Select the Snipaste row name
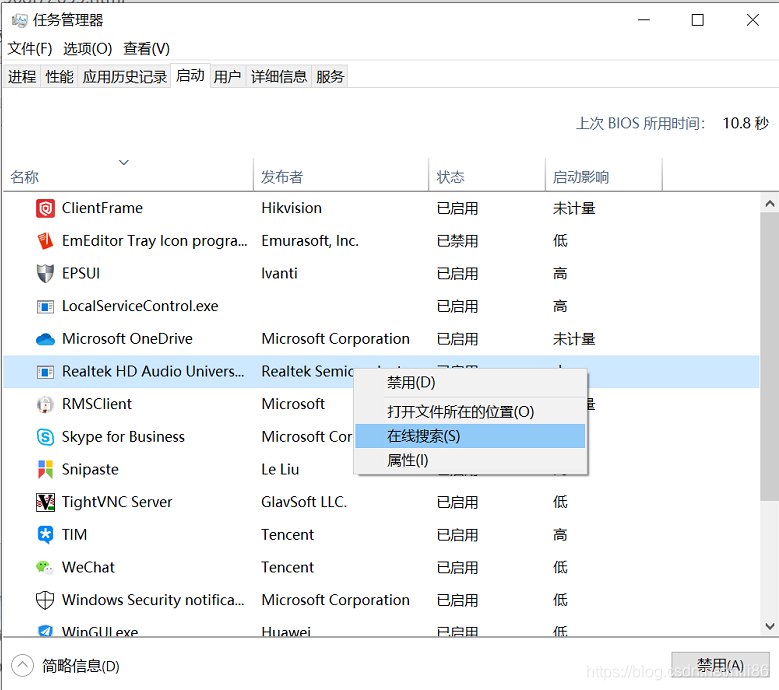 coord(90,469)
